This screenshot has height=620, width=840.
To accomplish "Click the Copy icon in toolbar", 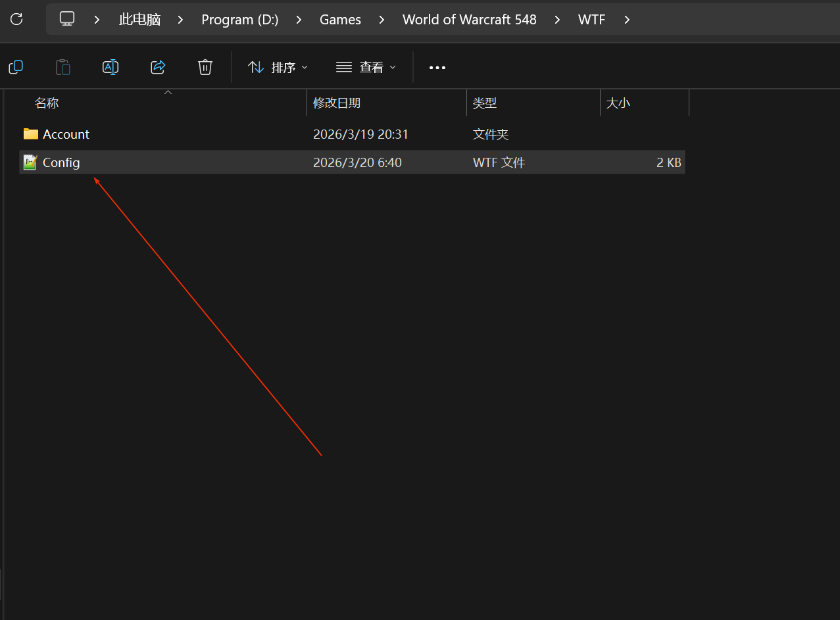I will click(x=16, y=67).
